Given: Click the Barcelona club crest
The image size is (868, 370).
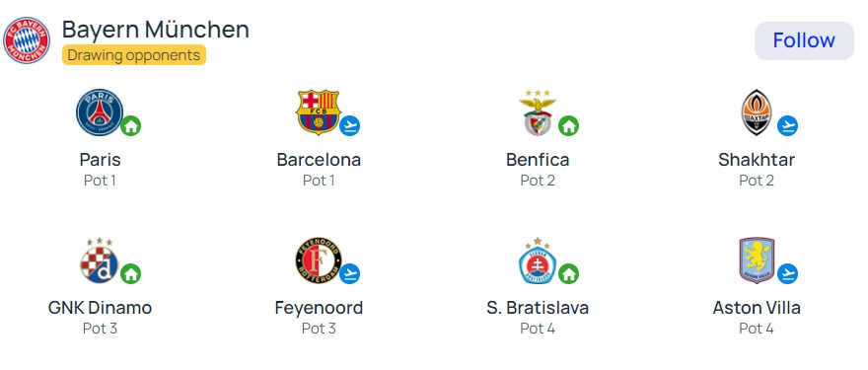Looking at the screenshot, I should click(319, 112).
